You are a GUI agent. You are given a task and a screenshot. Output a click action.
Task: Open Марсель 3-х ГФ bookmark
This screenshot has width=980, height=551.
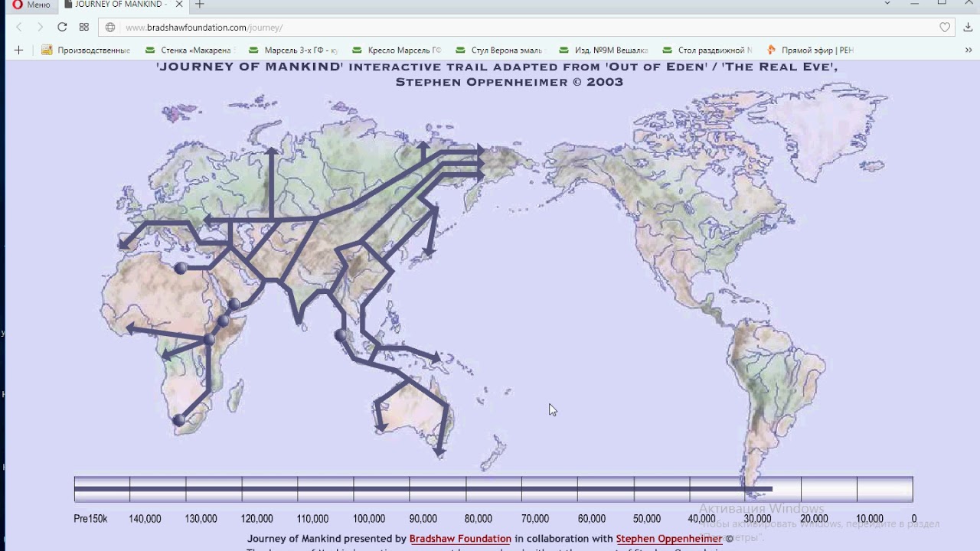[x=292, y=50]
